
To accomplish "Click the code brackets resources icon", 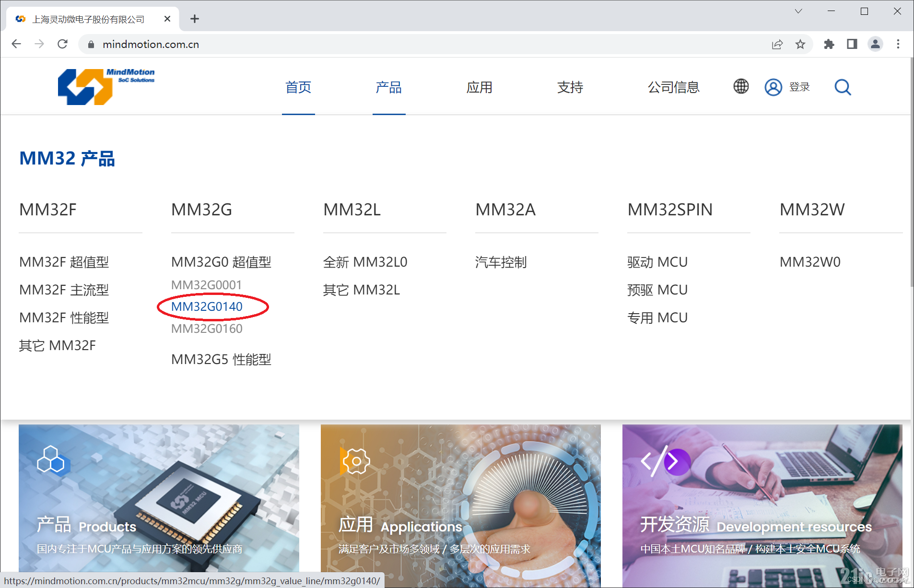I will coord(665,461).
